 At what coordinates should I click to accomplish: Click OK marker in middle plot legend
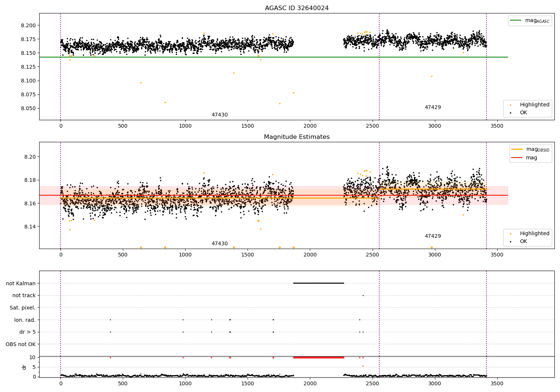[x=510, y=242]
